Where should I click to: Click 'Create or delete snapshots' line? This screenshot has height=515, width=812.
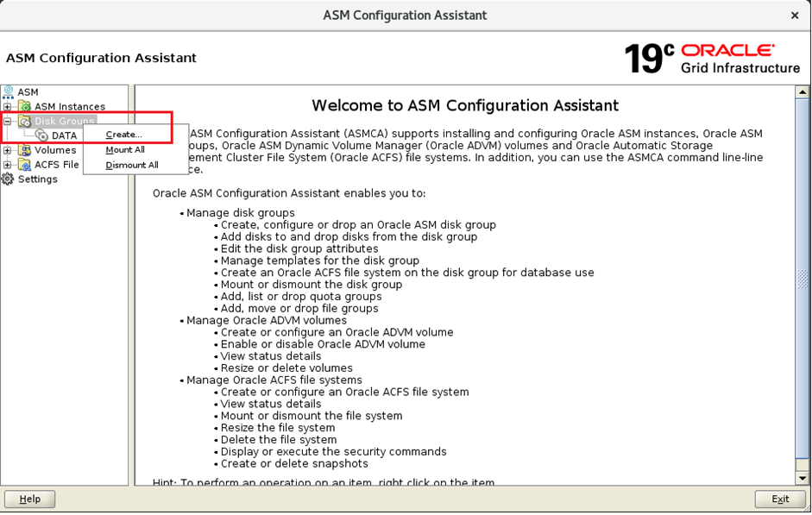(294, 463)
